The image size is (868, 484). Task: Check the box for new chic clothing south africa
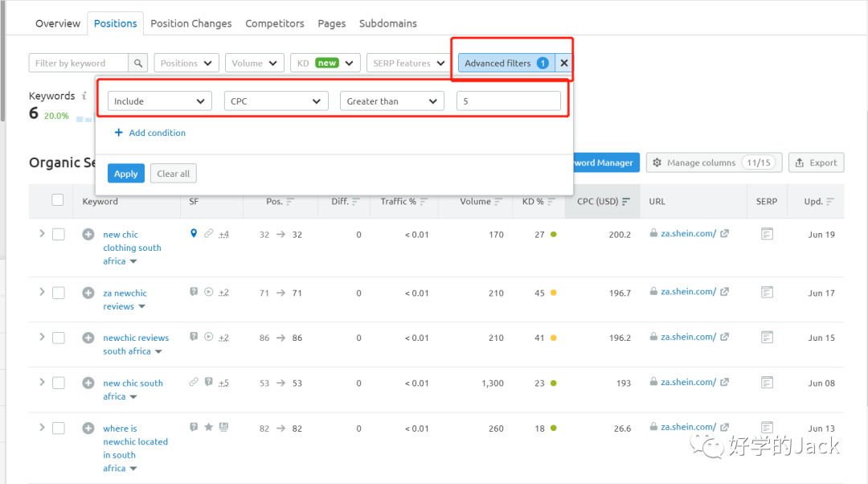point(58,234)
